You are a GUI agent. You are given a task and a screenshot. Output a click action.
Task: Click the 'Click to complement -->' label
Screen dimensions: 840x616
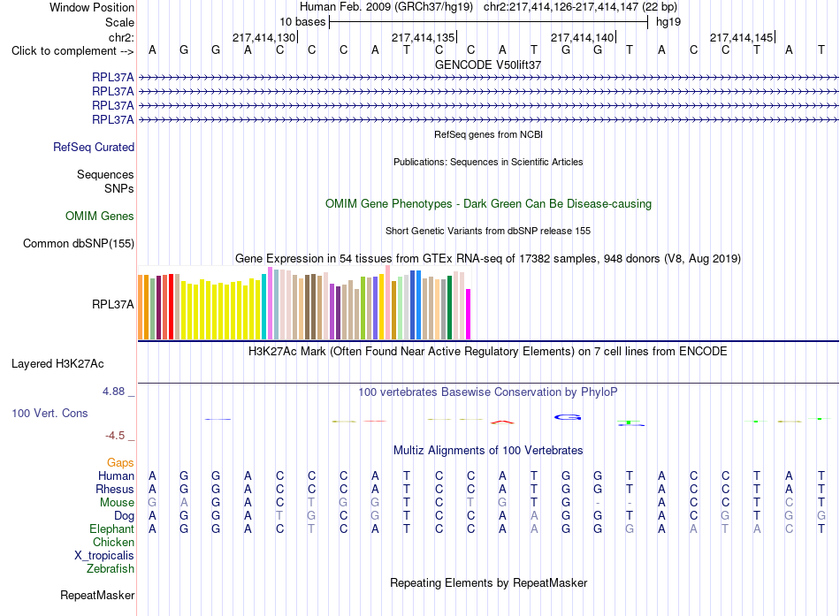pyautogui.click(x=73, y=51)
